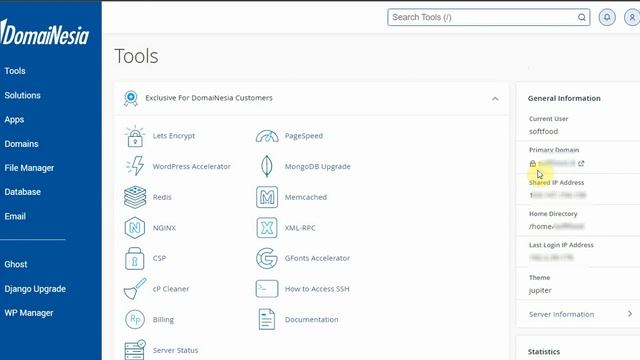Screen dimensions: 640x360
Task: Click the How to Access SSH terminal icon
Action: tap(267, 289)
